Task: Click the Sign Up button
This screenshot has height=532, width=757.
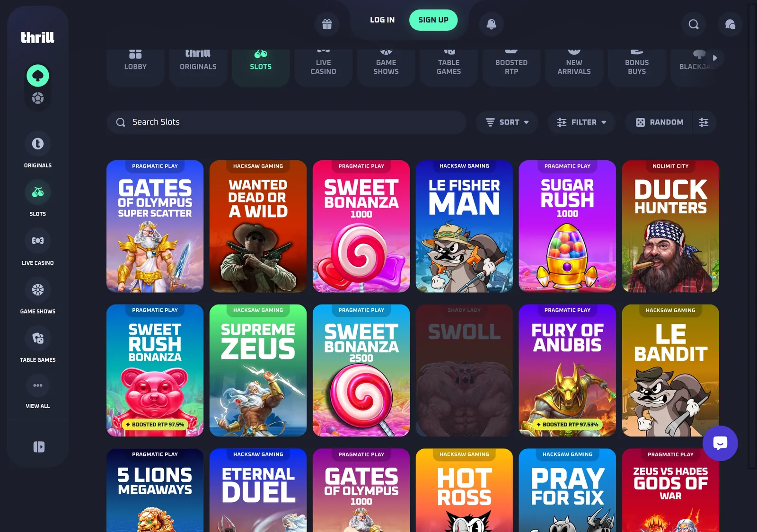Action: coord(433,20)
